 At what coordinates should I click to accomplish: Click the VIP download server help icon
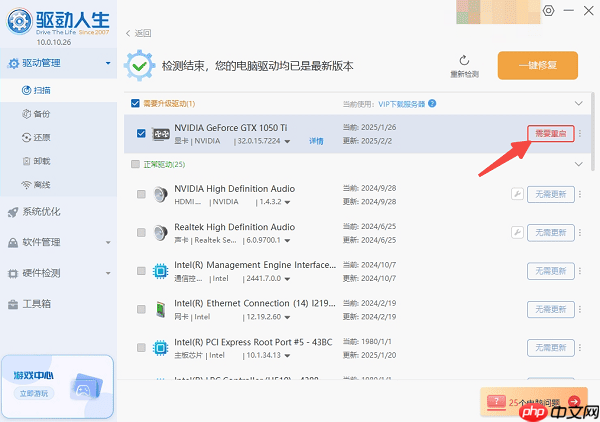432,103
